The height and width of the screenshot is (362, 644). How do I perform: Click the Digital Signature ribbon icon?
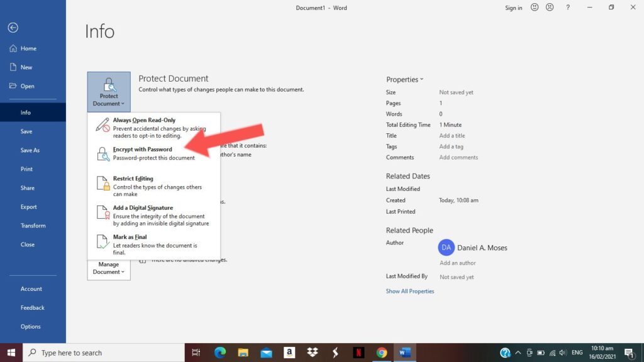pos(103,212)
